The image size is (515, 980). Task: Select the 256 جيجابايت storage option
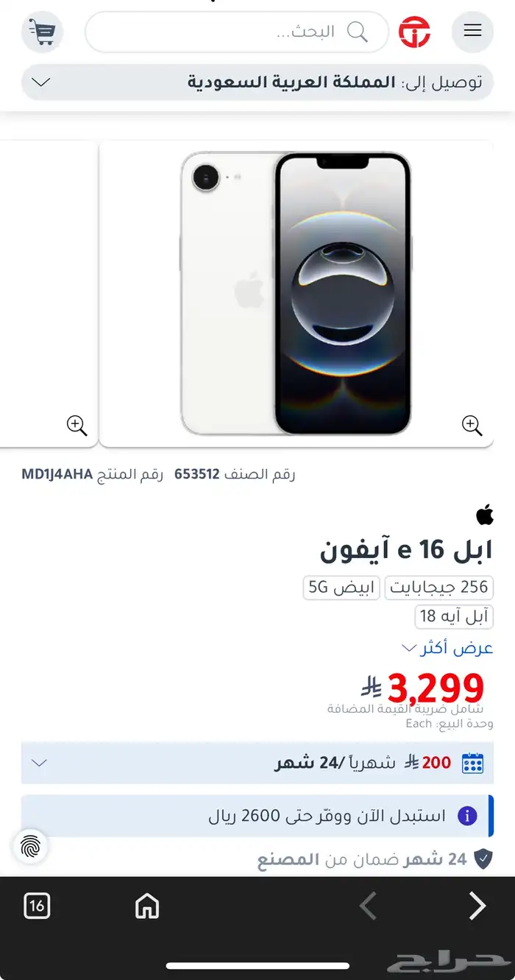coord(439,587)
